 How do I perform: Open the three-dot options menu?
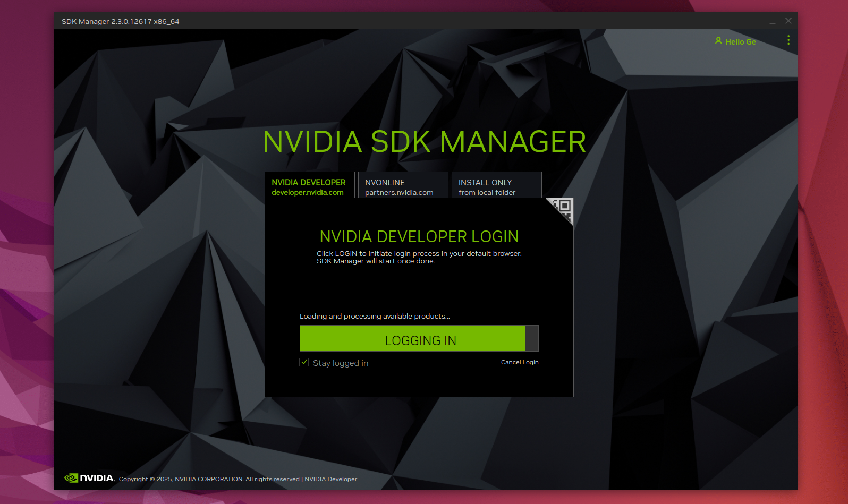tap(788, 40)
